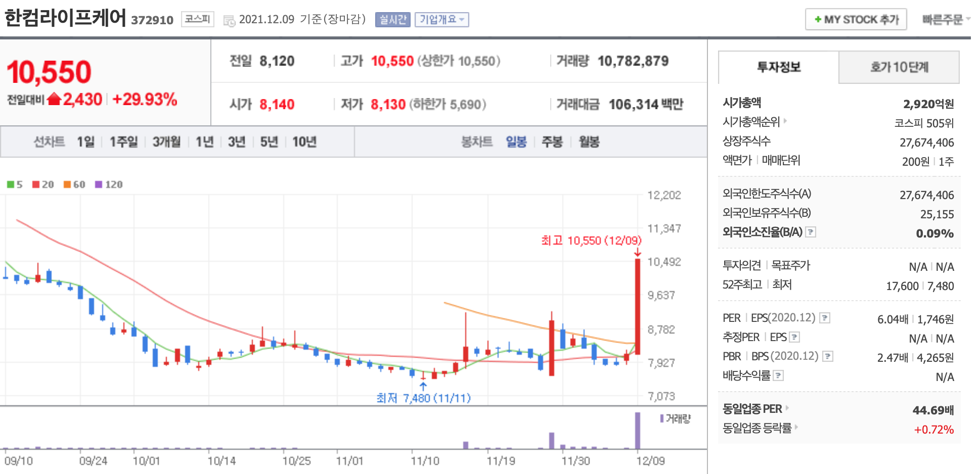Click the 외국인보유주식수(B) value 25,155
980x474 pixels.
coord(937,214)
